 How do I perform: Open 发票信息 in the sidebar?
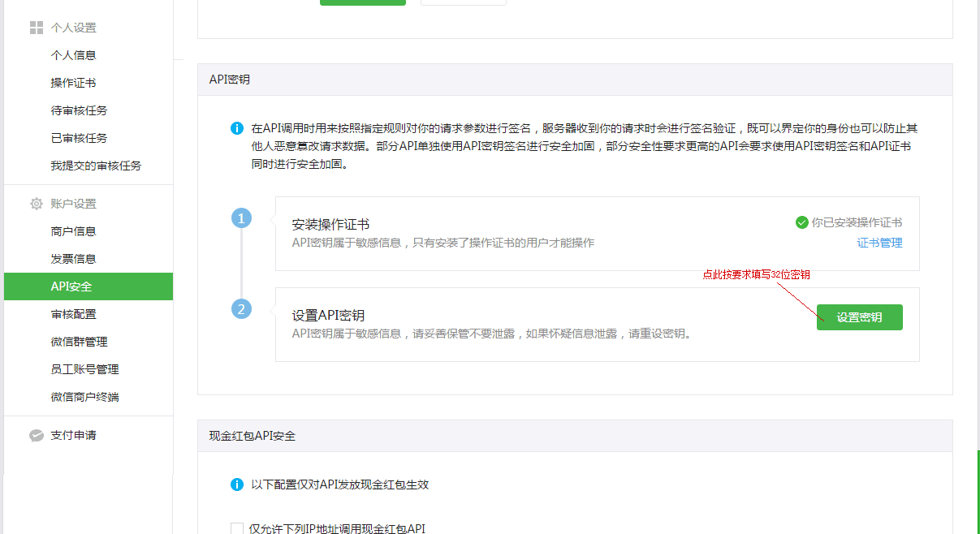tap(73, 259)
